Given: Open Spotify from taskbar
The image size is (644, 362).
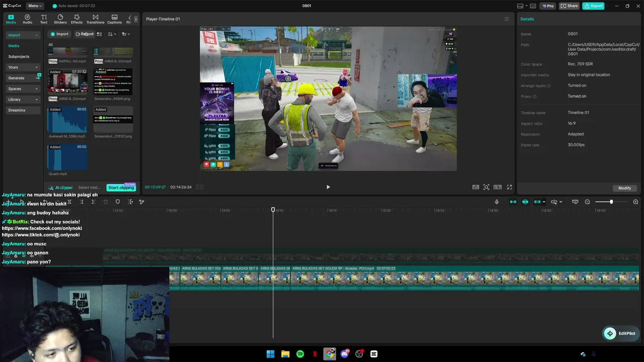Looking at the screenshot, I should [300, 354].
